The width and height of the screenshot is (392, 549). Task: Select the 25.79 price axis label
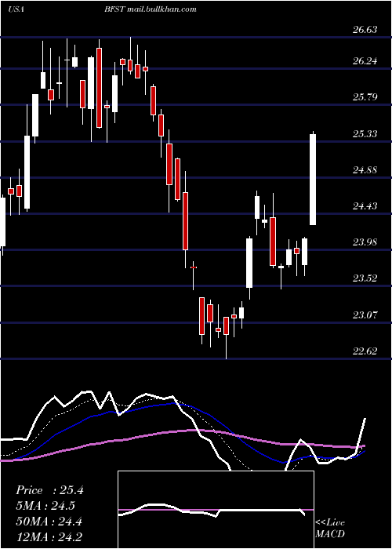pyautogui.click(x=365, y=97)
